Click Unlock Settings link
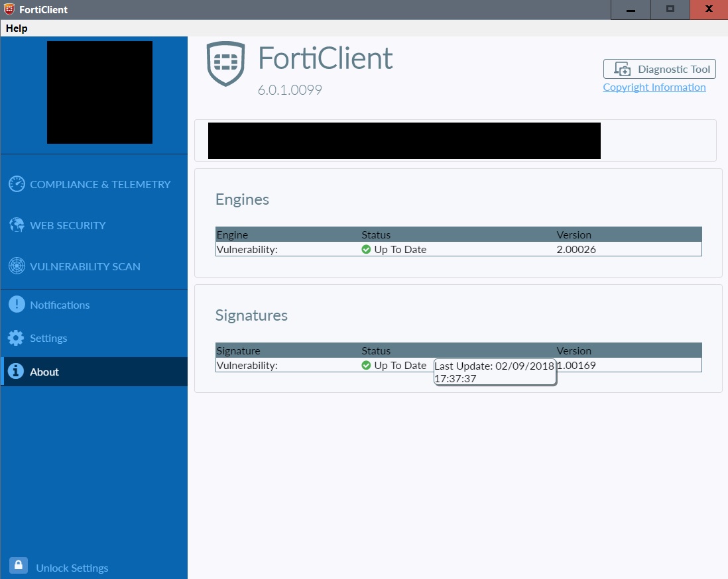Image resolution: width=728 pixels, height=579 pixels. pos(72,568)
